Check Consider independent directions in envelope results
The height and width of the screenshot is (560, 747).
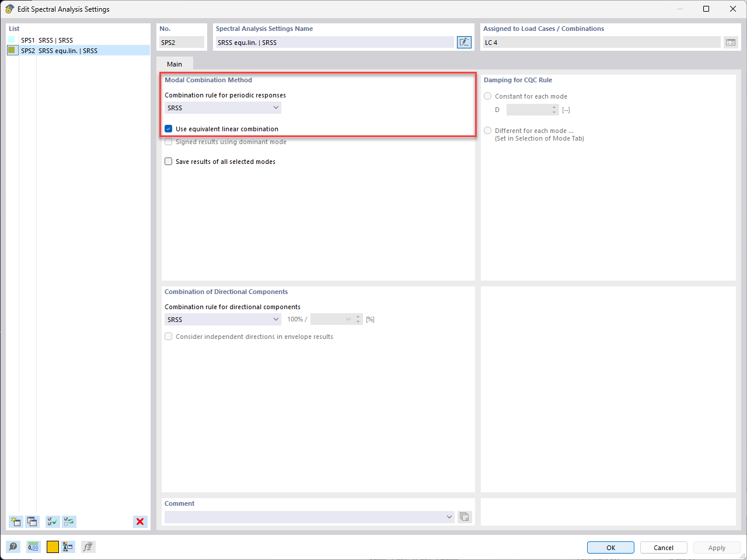point(169,337)
